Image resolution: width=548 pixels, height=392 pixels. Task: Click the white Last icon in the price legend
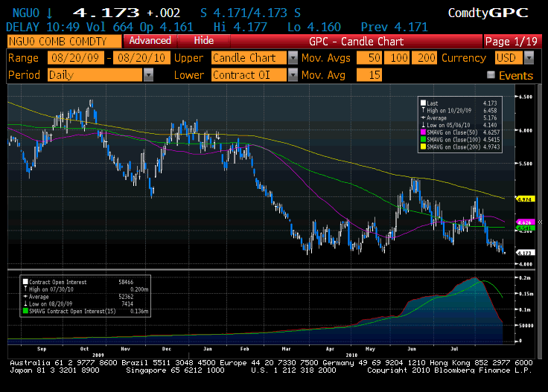click(x=423, y=103)
